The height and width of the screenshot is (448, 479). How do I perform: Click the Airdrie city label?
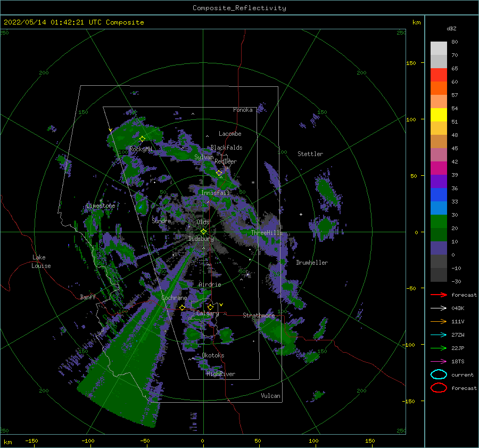click(210, 284)
